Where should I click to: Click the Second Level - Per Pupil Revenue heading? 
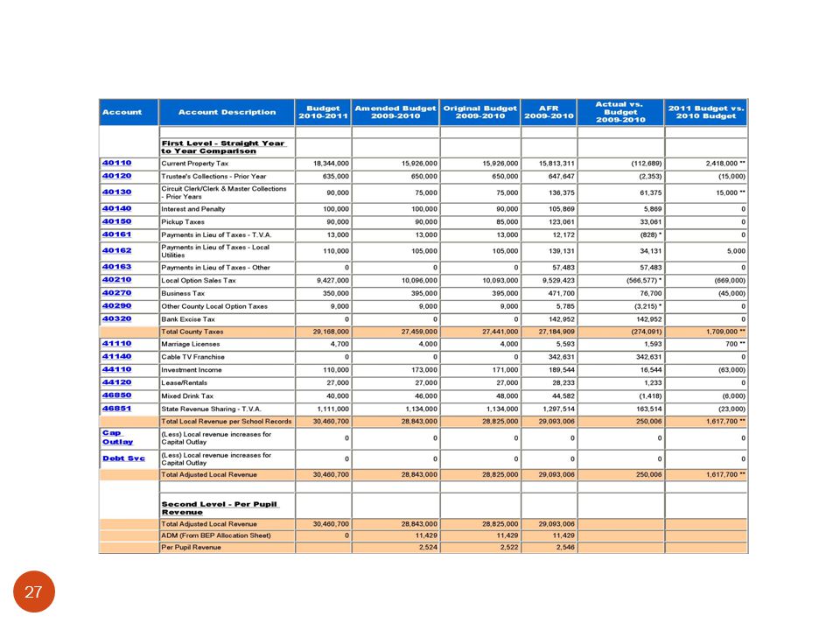[219, 507]
